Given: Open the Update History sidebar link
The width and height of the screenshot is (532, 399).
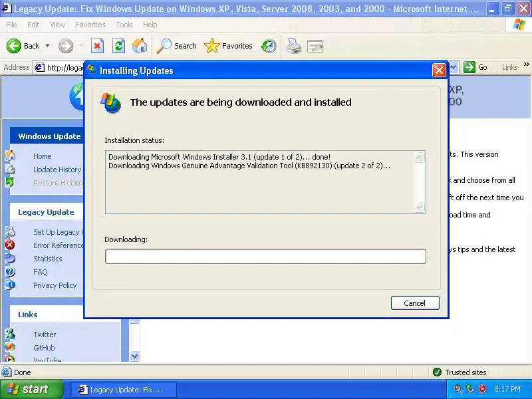Looking at the screenshot, I should 57,170.
